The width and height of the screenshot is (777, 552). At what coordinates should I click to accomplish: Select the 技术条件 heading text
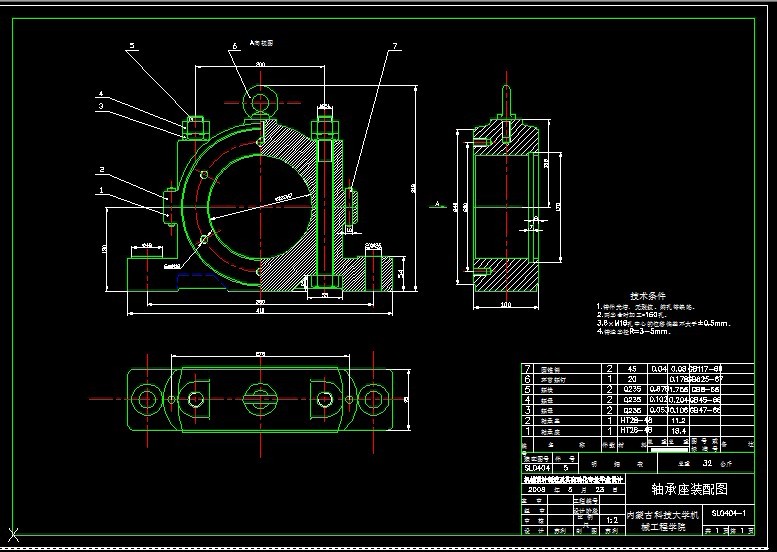click(x=648, y=296)
